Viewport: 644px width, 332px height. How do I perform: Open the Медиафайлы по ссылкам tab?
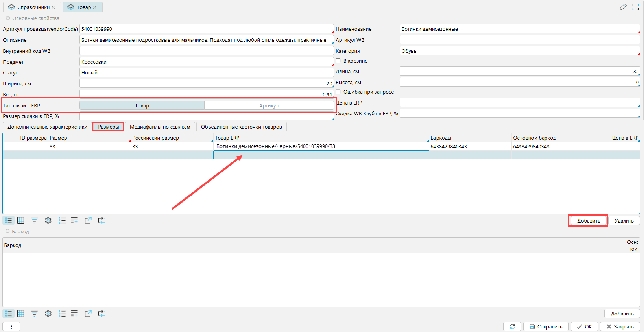[160, 127]
